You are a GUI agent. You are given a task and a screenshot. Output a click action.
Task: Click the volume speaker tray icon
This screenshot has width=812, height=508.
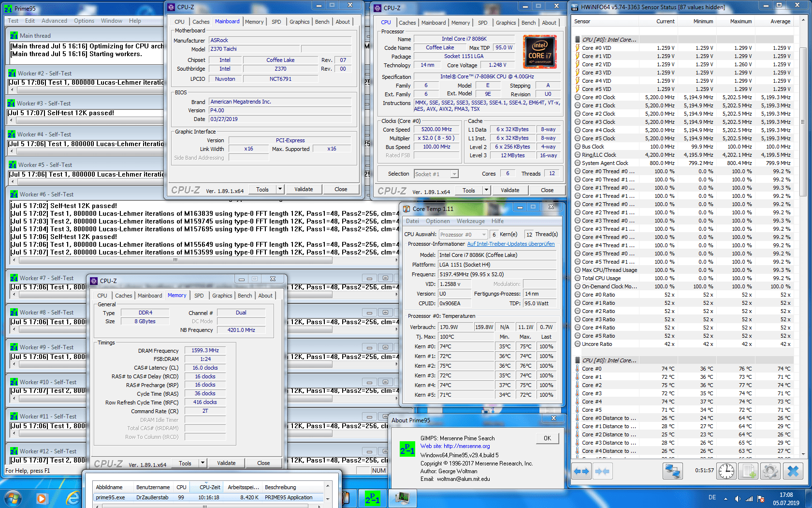click(x=738, y=499)
